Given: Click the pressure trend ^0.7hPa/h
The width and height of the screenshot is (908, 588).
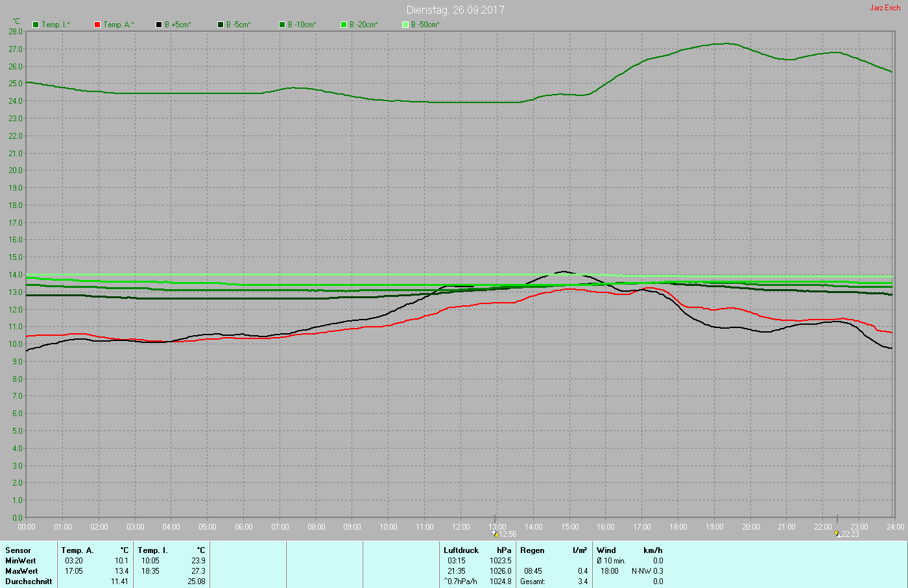Looking at the screenshot, I should [x=460, y=582].
